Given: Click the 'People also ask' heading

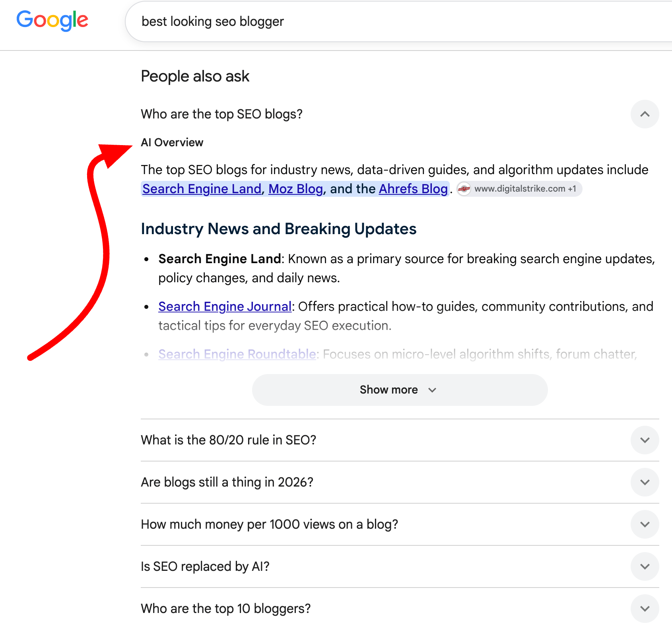Looking at the screenshot, I should 195,76.
